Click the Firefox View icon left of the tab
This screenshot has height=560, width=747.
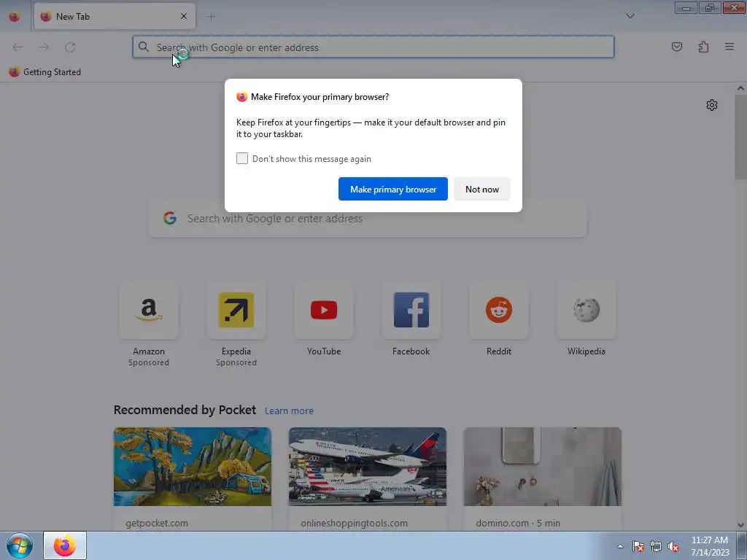click(15, 16)
